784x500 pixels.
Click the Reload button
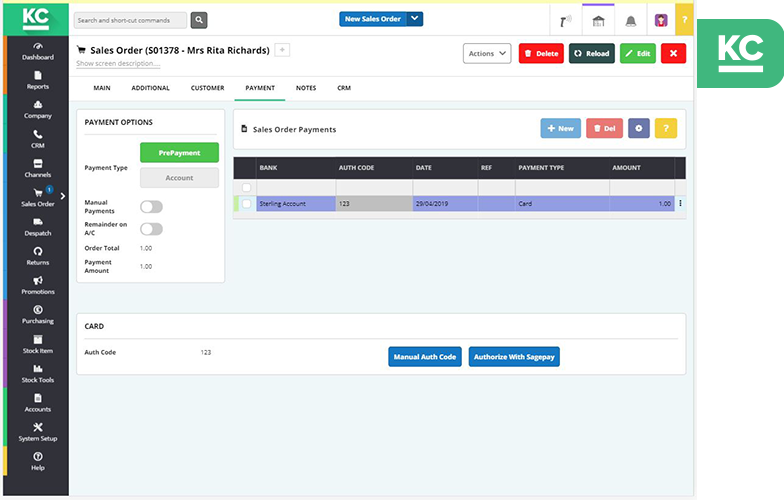tap(592, 54)
